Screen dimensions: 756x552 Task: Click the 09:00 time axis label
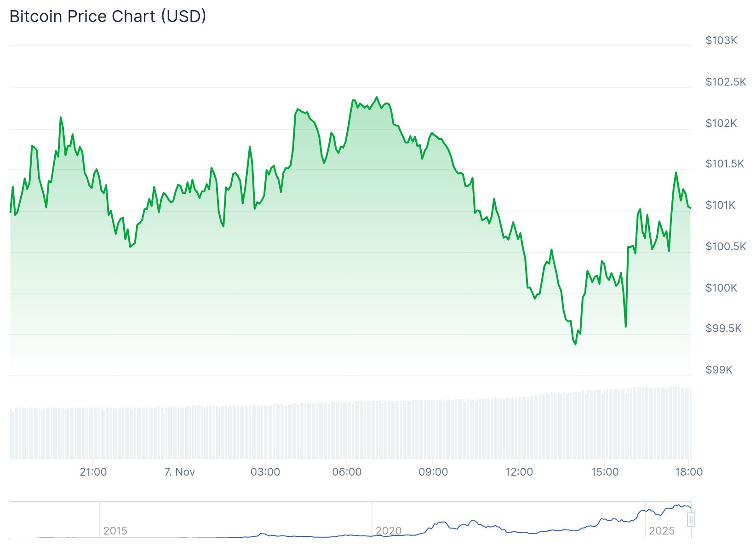click(x=433, y=472)
